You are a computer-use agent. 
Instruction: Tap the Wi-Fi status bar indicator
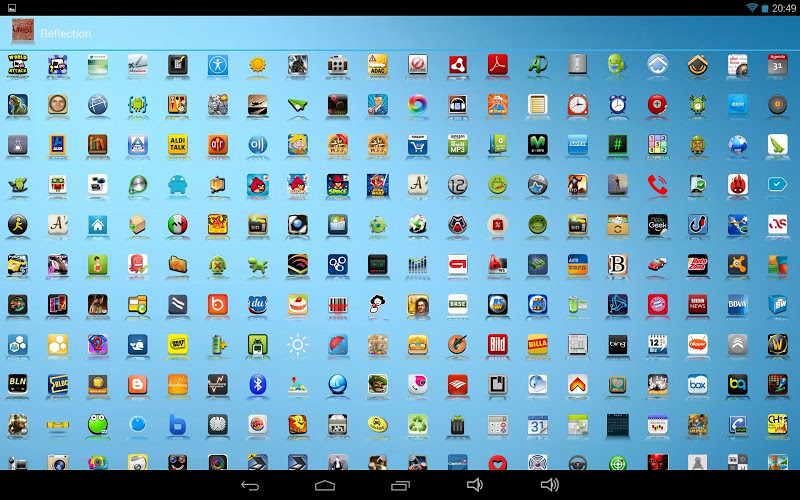(752, 8)
